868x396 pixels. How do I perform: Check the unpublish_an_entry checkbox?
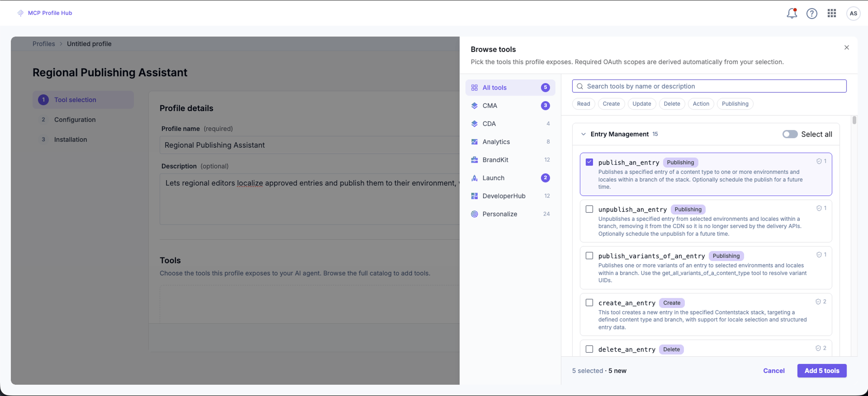point(589,209)
